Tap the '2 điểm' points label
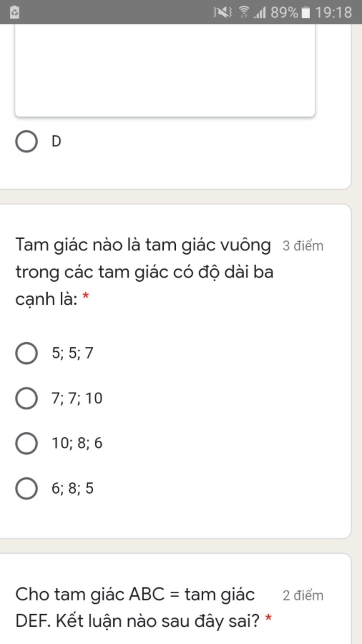Viewport: 362px width, 644px height. 303,596
